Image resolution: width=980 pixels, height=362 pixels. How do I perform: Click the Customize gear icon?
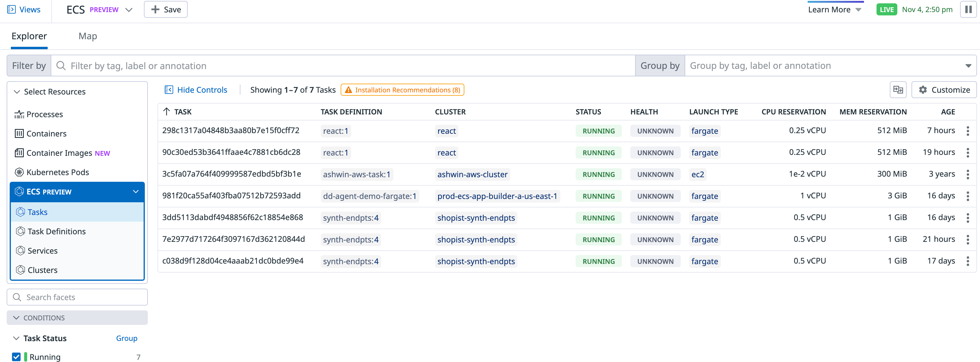pos(923,90)
